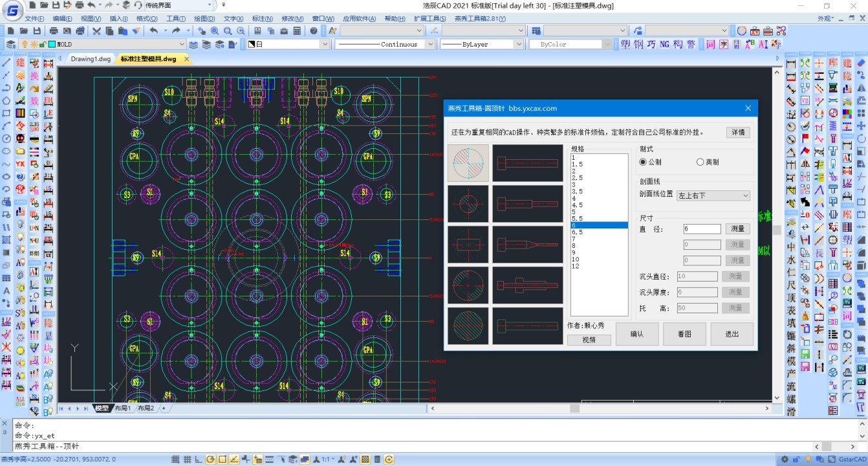Viewport: 868px width, 466px height.
Task: Click the Cut scissors icon
Action: click(96, 31)
